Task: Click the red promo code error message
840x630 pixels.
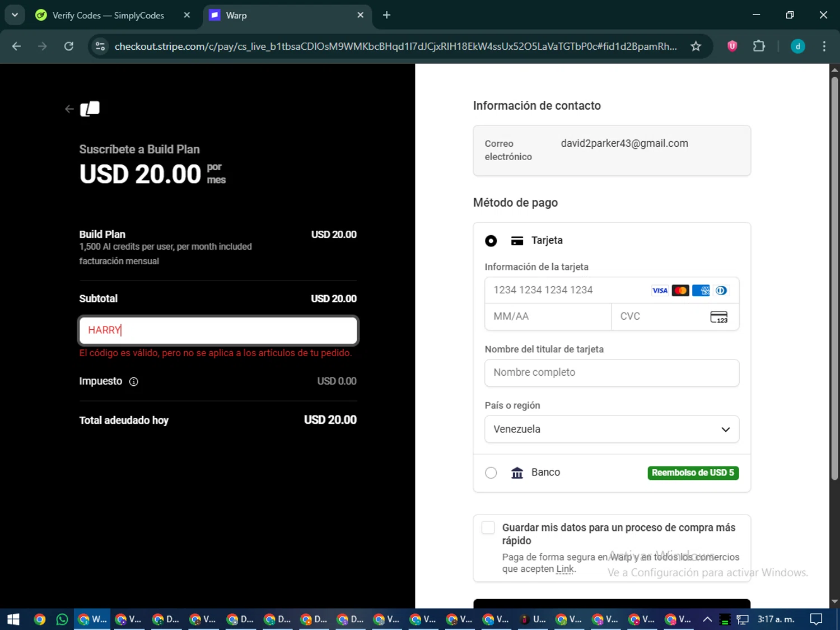Action: [x=216, y=353]
